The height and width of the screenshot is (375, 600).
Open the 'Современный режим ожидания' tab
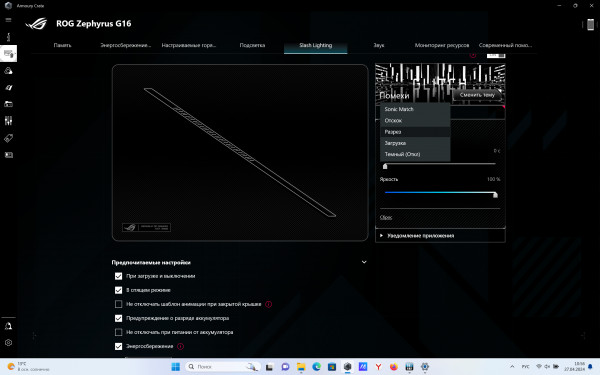[505, 45]
